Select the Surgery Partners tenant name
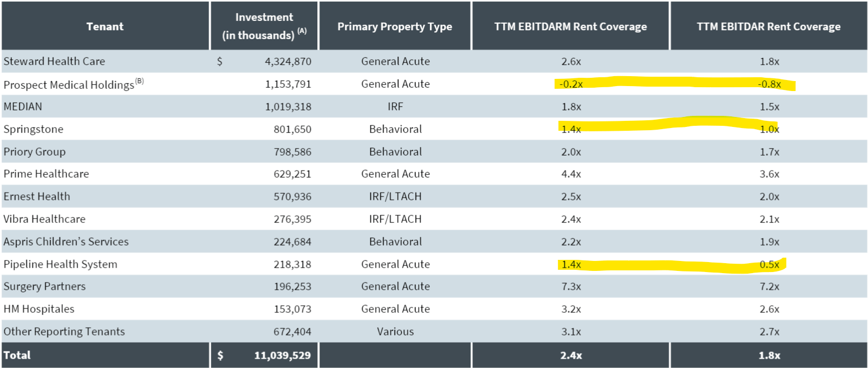The image size is (868, 368). tap(44, 286)
